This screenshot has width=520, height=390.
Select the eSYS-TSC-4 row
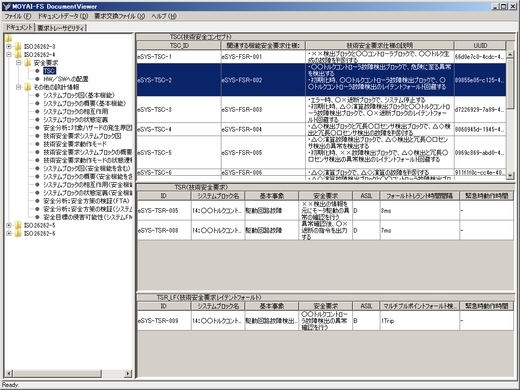pyautogui.click(x=321, y=129)
